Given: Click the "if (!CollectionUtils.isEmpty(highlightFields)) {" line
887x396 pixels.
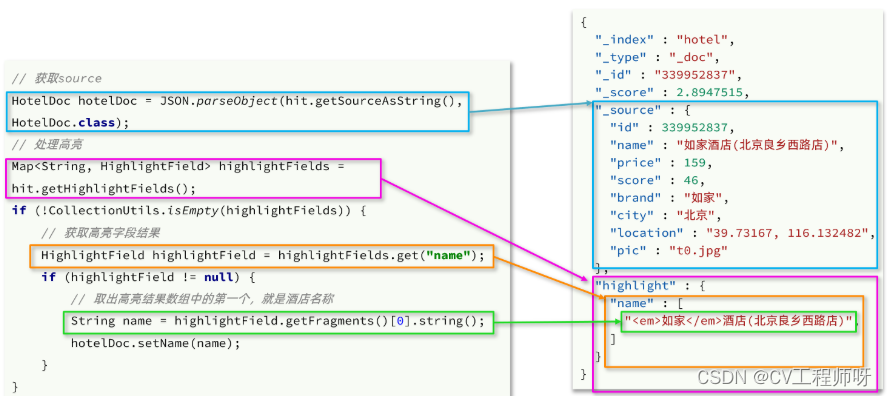Looking at the screenshot, I should click(x=190, y=211).
